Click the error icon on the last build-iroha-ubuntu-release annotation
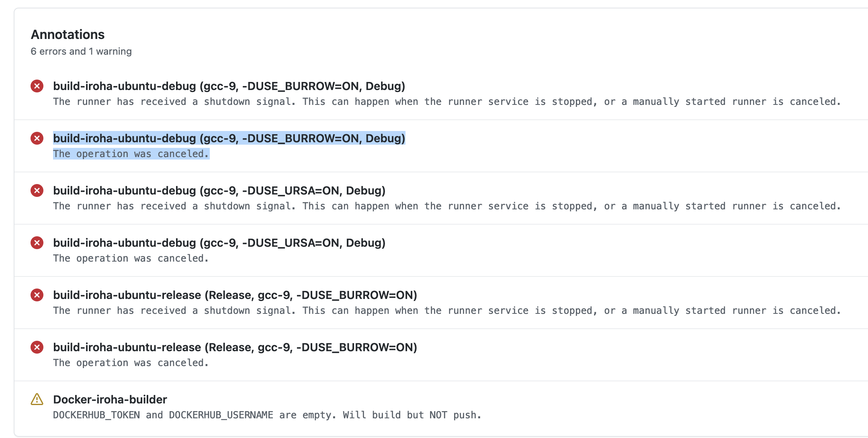The height and width of the screenshot is (438, 868). pos(37,347)
